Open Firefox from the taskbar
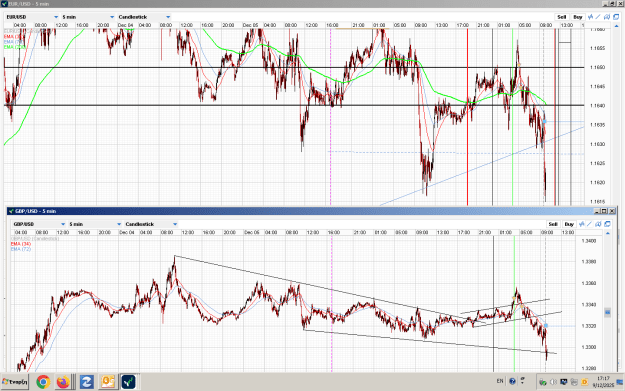 click(x=63, y=382)
